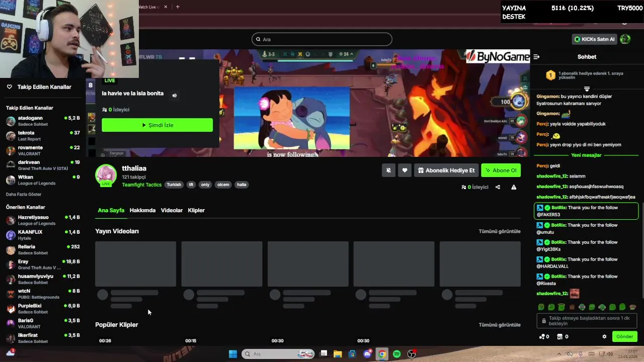Open Spotify from the taskbar
Viewport: 644px width, 362px height.
tap(396, 354)
